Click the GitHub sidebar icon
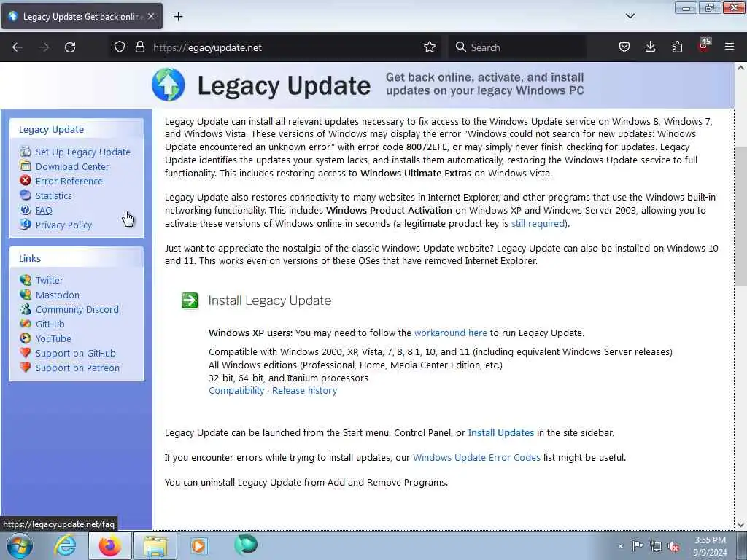The image size is (747, 560). coord(26,324)
